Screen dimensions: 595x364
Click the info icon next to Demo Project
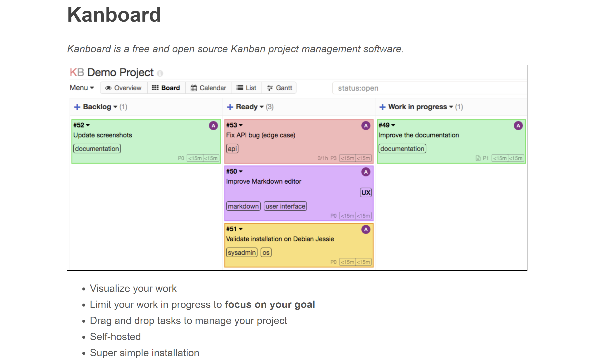(x=160, y=73)
